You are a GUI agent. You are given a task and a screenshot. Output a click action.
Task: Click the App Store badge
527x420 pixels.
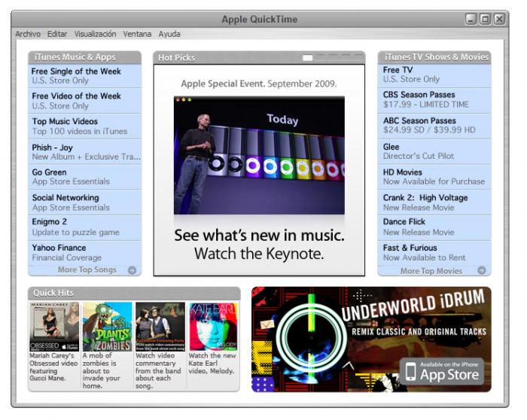pos(442,372)
